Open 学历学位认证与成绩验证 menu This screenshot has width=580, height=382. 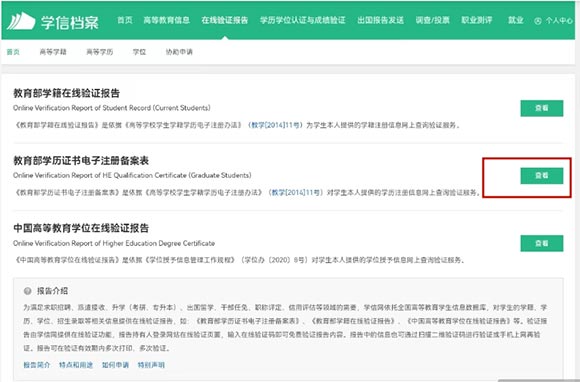(x=303, y=20)
